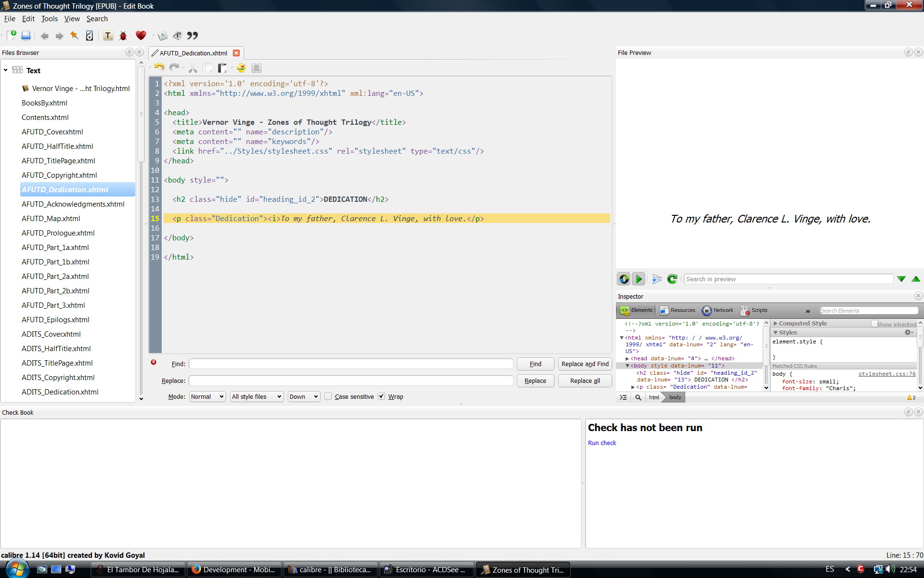Screen dimensions: 924x578
Task: Click the scissors cut icon
Action: pyautogui.click(x=193, y=68)
